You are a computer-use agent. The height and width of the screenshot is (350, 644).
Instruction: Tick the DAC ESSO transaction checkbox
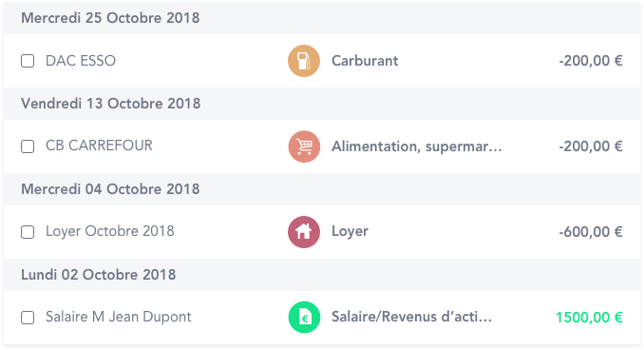pos(28,61)
